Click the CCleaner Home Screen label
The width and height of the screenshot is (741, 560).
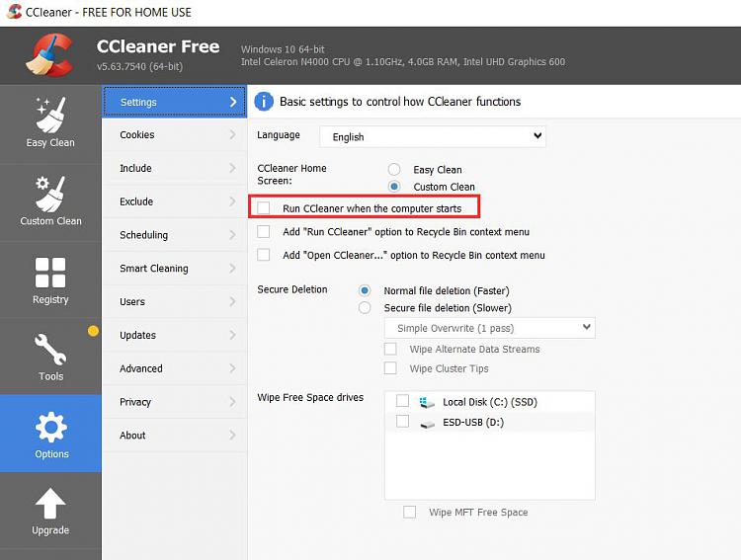[x=291, y=175]
